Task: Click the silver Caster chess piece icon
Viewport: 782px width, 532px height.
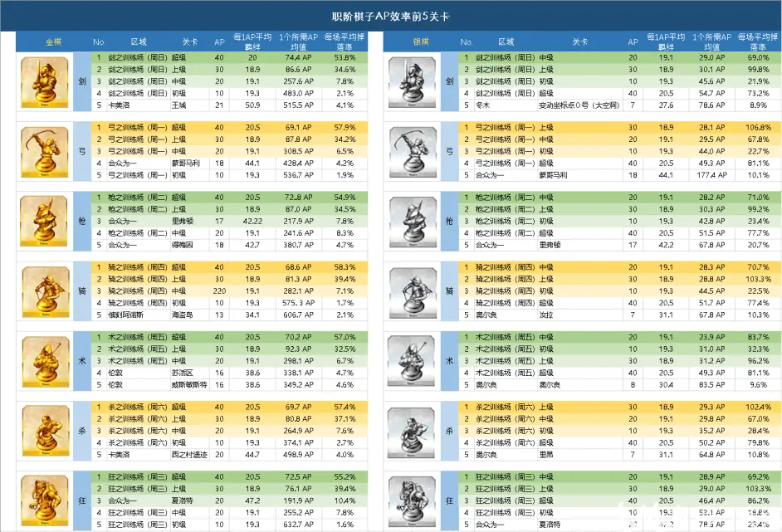Action: pos(413,361)
